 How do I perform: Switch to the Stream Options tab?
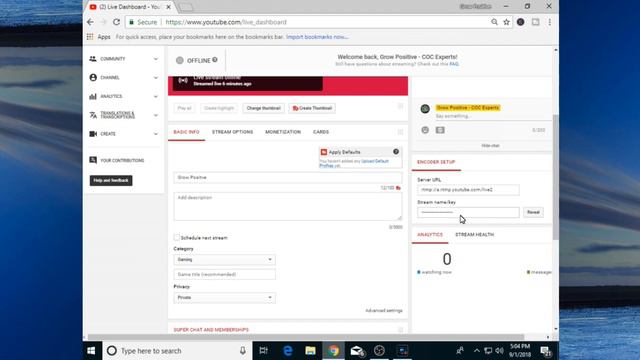[232, 132]
